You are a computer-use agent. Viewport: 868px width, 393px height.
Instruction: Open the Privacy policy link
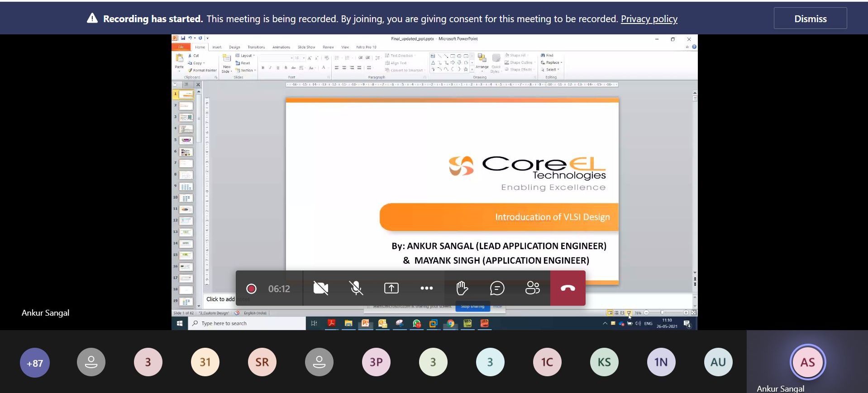pyautogui.click(x=649, y=19)
